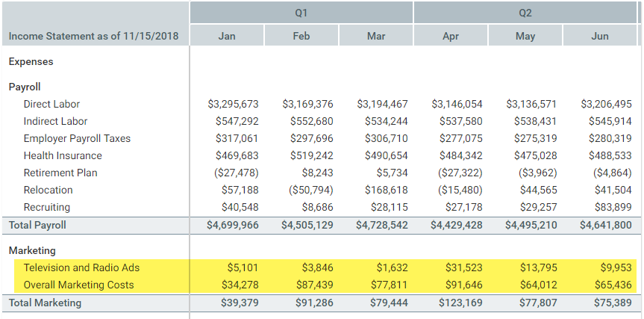Click the Q1 quarter header
The width and height of the screenshot is (644, 319).
pyautogui.click(x=301, y=13)
